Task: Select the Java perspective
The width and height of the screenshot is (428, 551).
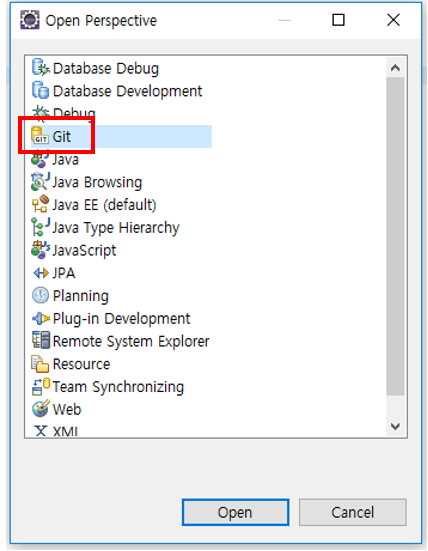Action: (x=65, y=159)
